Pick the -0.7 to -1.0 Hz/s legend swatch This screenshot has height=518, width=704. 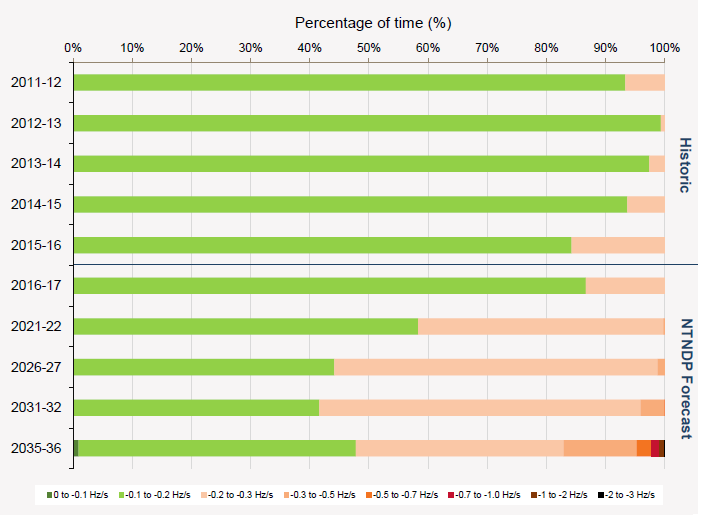point(451,495)
